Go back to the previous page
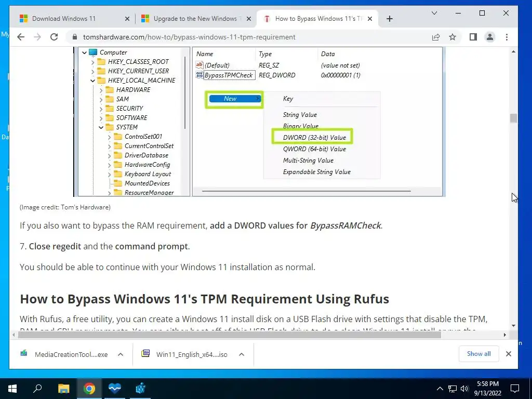This screenshot has width=532, height=399. [x=21, y=37]
